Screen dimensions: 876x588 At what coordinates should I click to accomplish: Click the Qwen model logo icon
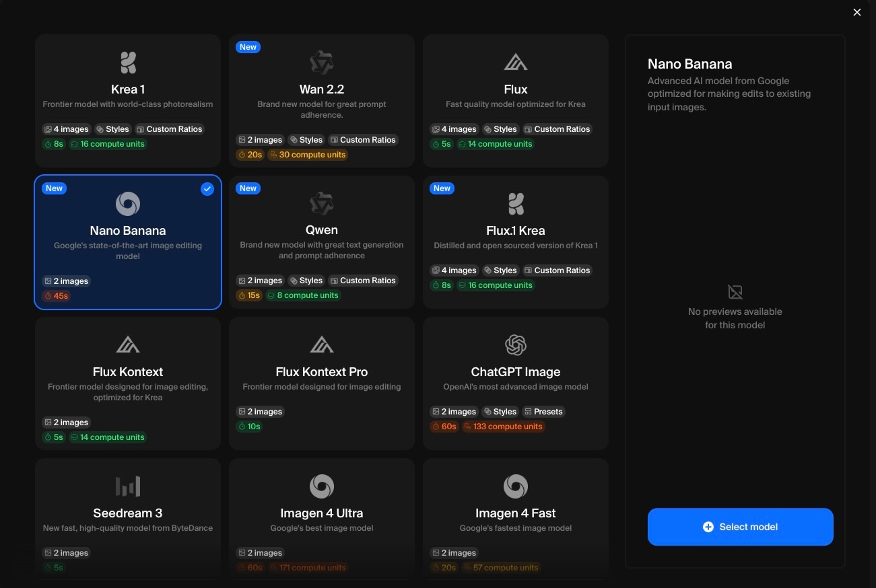click(322, 204)
